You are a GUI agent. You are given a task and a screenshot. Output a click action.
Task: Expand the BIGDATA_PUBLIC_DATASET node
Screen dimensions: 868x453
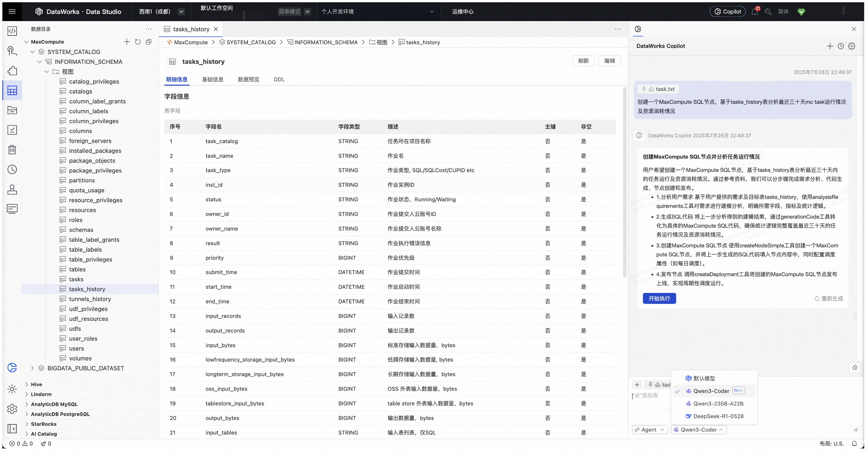[32, 368]
